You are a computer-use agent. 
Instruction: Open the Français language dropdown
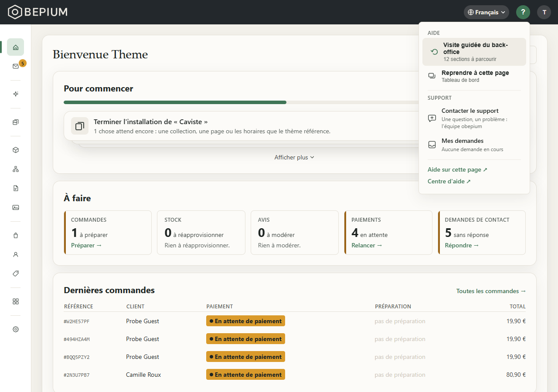(x=487, y=12)
